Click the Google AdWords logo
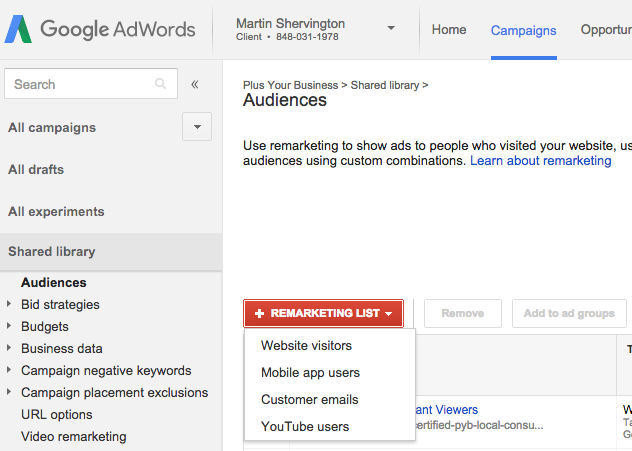The image size is (632, 451). pos(100,29)
